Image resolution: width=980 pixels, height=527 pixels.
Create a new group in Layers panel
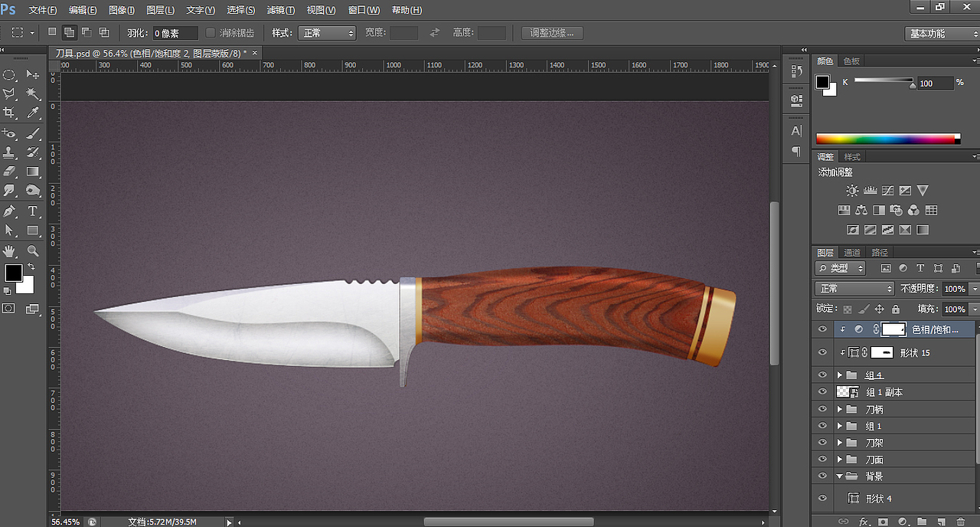click(922, 522)
